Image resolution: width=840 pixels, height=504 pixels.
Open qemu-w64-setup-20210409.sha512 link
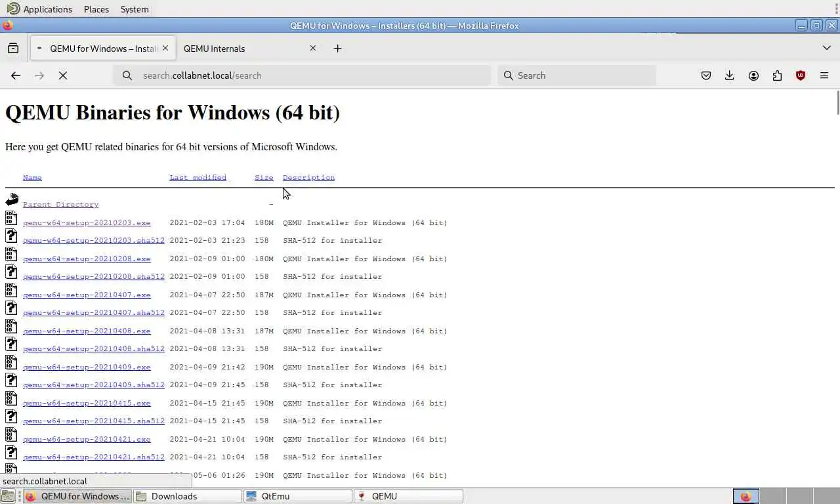point(94,385)
